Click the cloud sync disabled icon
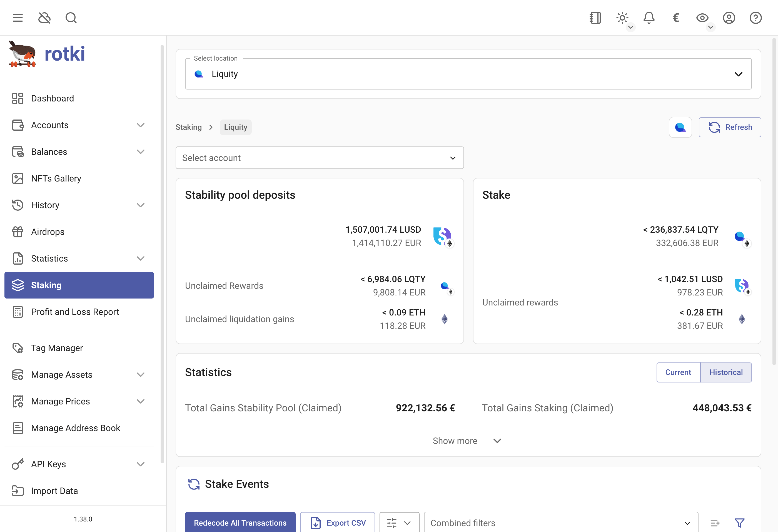The height and width of the screenshot is (532, 778). point(44,18)
